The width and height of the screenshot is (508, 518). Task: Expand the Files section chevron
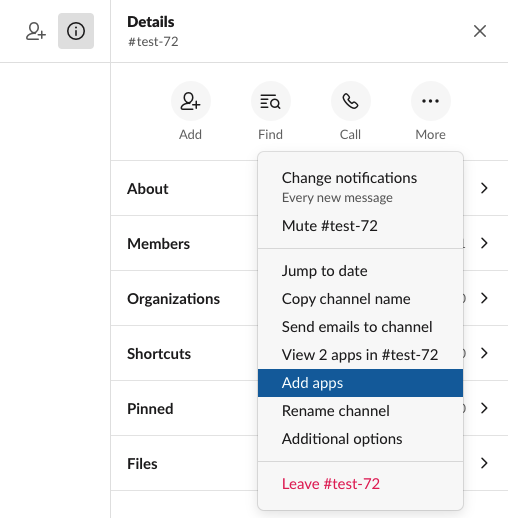pos(484,463)
